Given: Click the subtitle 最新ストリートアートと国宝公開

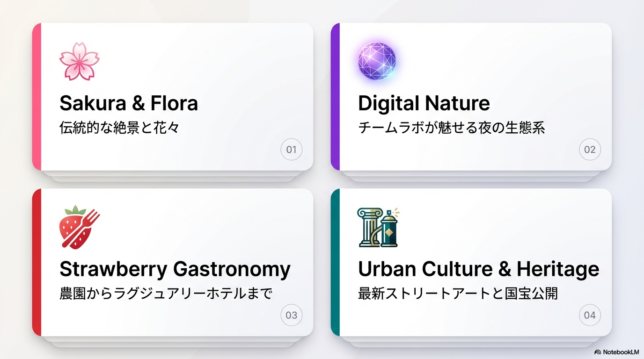Looking at the screenshot, I should pos(458,294).
